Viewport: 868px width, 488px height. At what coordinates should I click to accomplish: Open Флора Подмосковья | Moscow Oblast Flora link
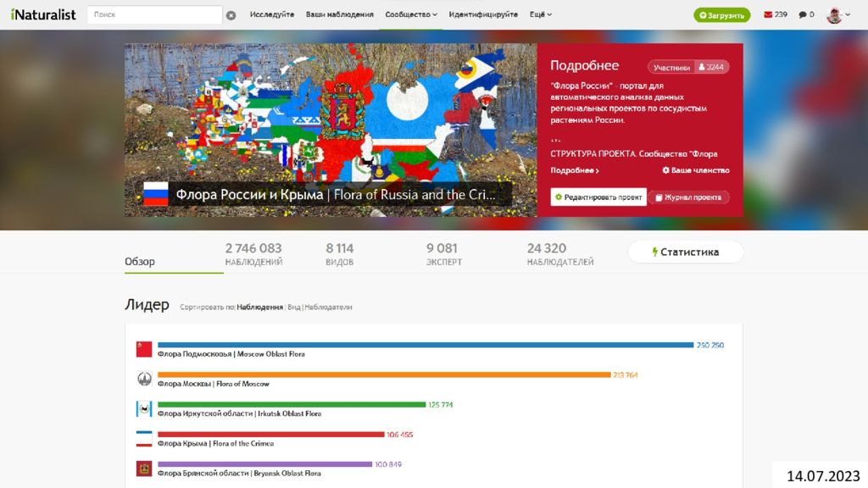231,354
